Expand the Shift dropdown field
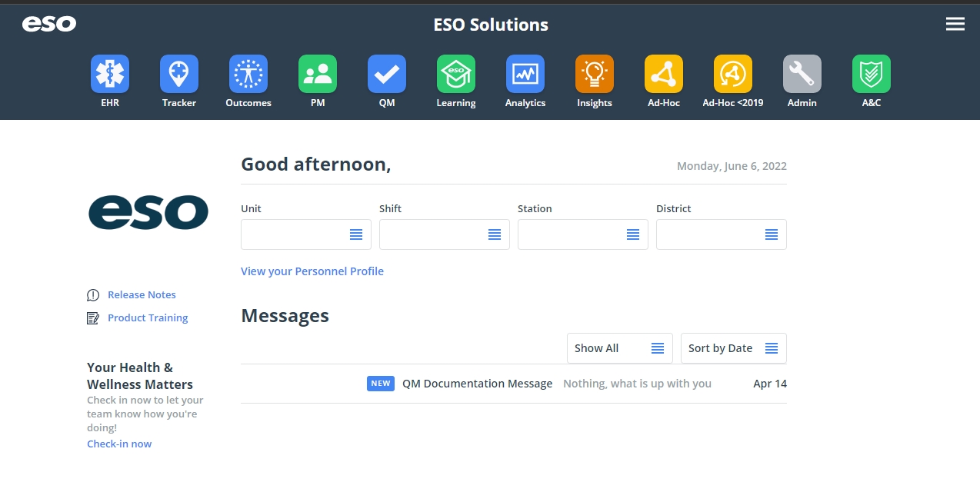Image resolution: width=980 pixels, height=482 pixels. pos(445,234)
